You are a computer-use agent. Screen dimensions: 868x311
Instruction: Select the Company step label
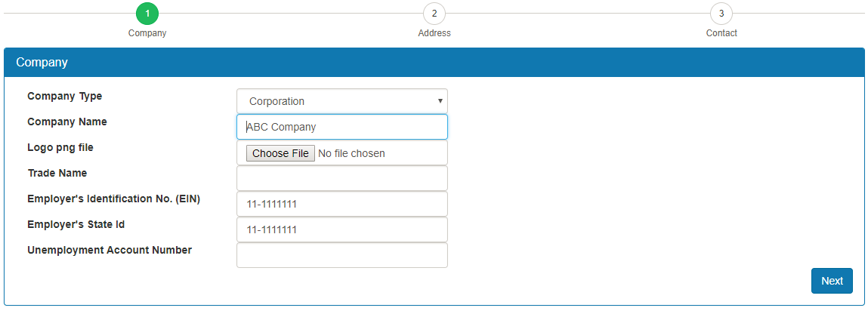(x=147, y=33)
